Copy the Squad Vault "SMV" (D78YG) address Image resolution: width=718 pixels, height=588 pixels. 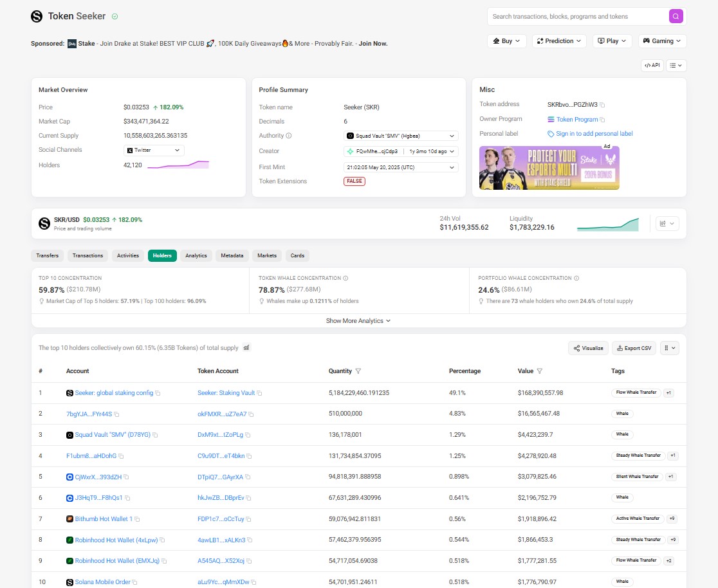155,435
